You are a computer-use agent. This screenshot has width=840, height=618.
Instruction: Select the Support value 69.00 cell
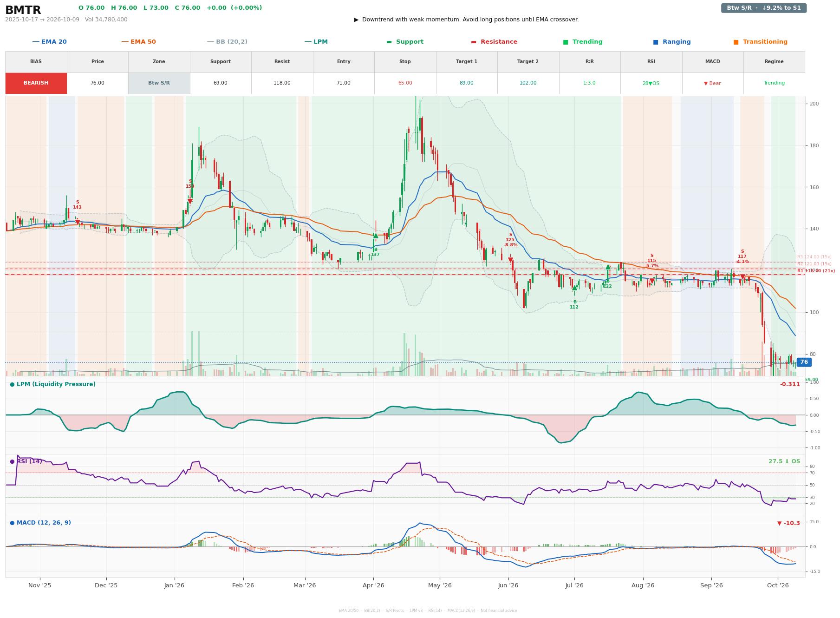(221, 83)
